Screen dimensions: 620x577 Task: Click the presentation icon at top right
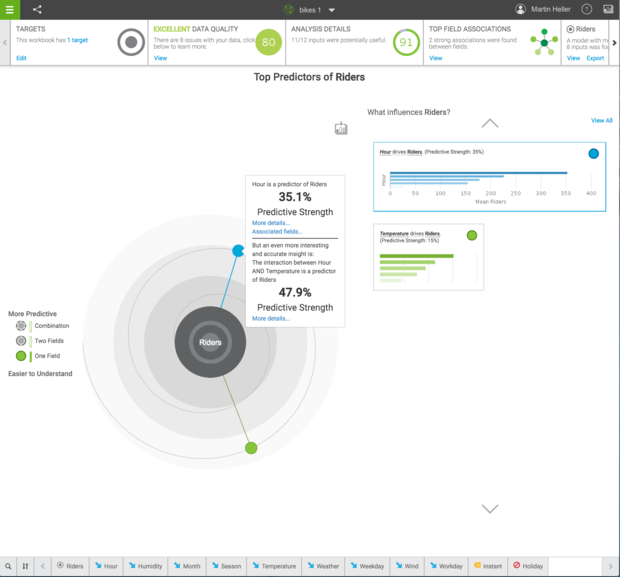(x=608, y=9)
